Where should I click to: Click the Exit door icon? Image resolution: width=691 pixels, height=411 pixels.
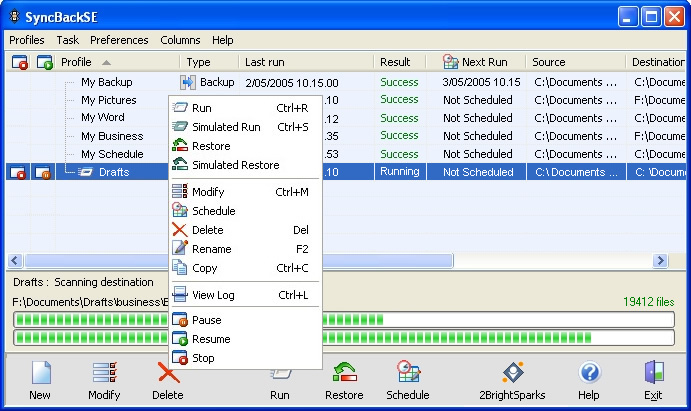coord(654,372)
